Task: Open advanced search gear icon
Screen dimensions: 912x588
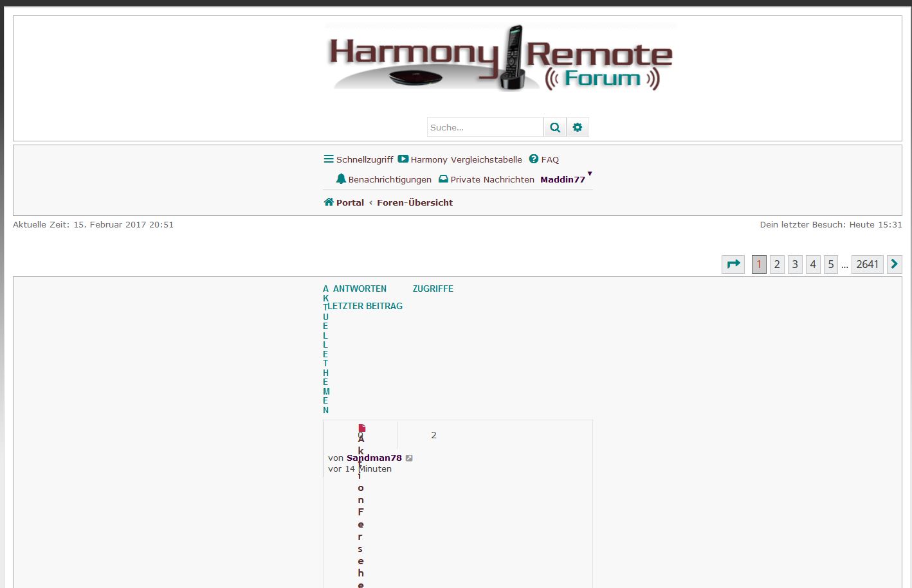Action: (x=578, y=127)
